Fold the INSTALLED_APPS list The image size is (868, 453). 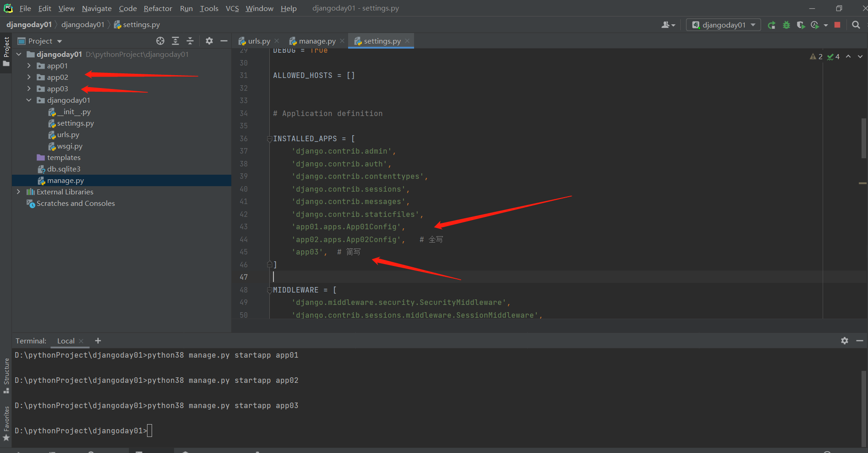click(x=270, y=139)
